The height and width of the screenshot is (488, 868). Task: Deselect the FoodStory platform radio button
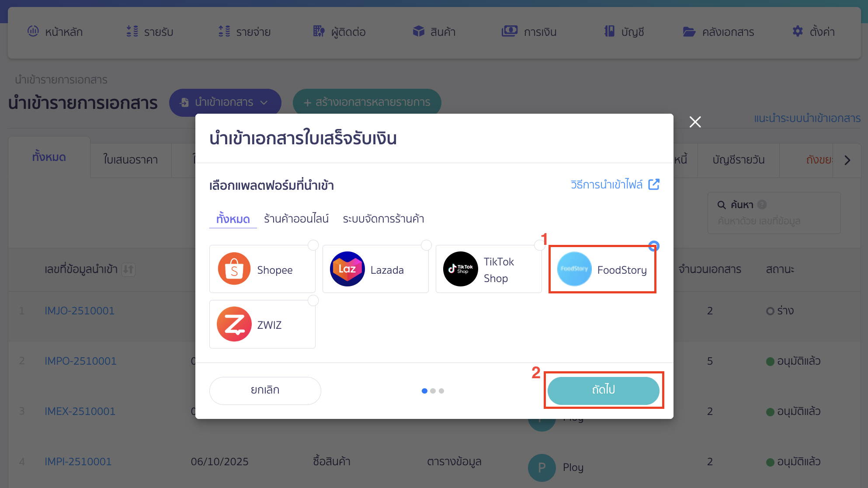[653, 245]
